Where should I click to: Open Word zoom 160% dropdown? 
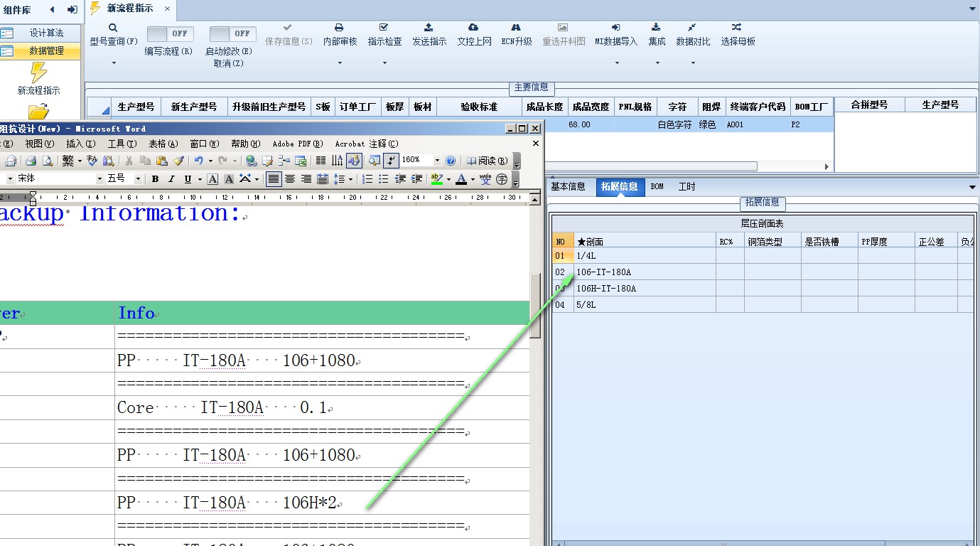(437, 161)
